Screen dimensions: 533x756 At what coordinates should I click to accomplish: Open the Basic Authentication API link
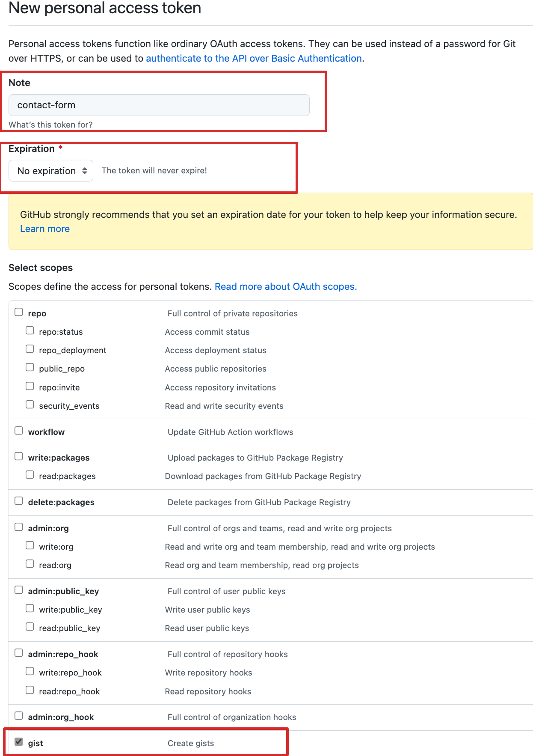(x=254, y=59)
